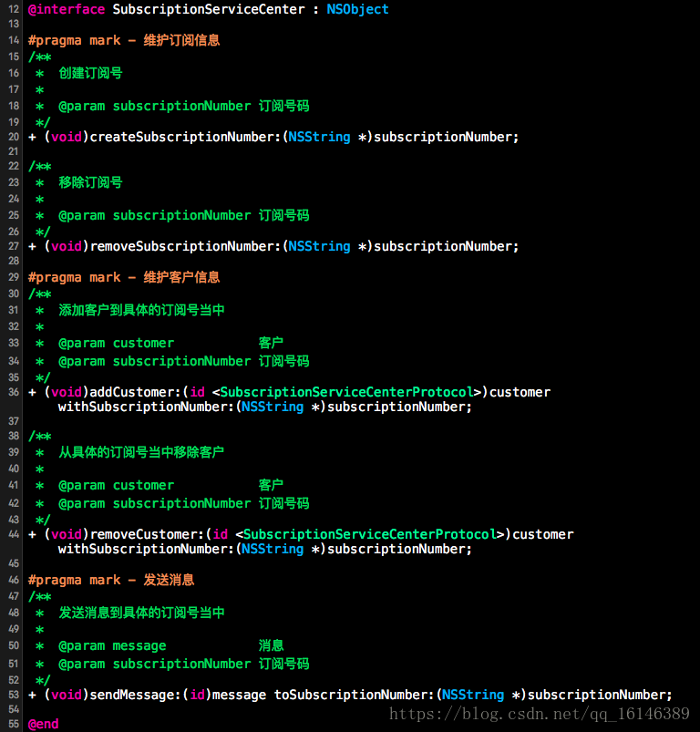
Task: Click line number 55 in the gutter
Action: (x=14, y=724)
